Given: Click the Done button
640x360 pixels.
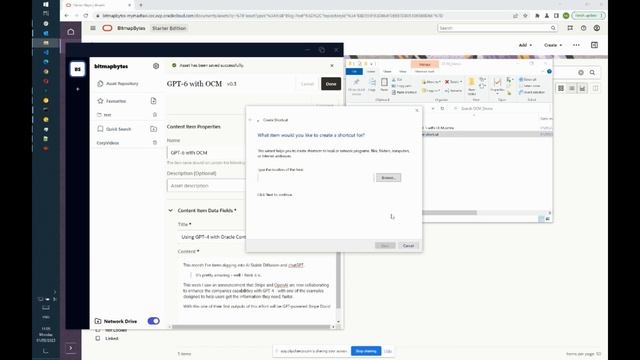Looking at the screenshot, I should click(331, 84).
